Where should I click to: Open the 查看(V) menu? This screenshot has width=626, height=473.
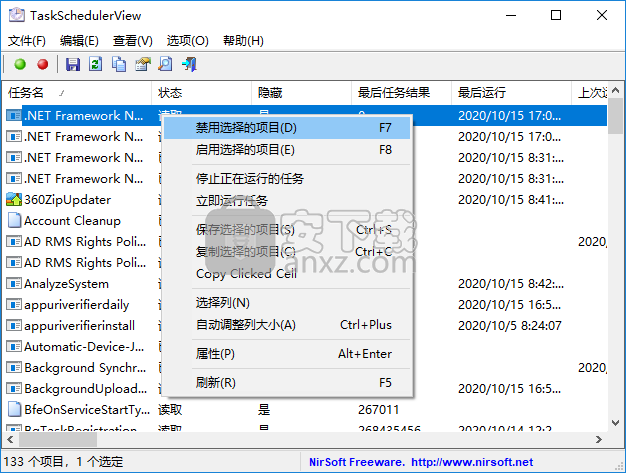133,40
